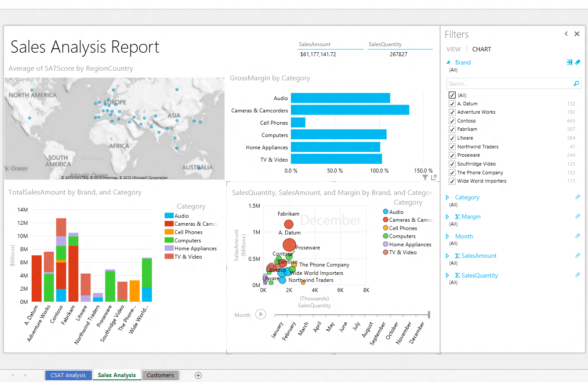
Task: Clear the Month filter eraser icon
Action: click(578, 236)
